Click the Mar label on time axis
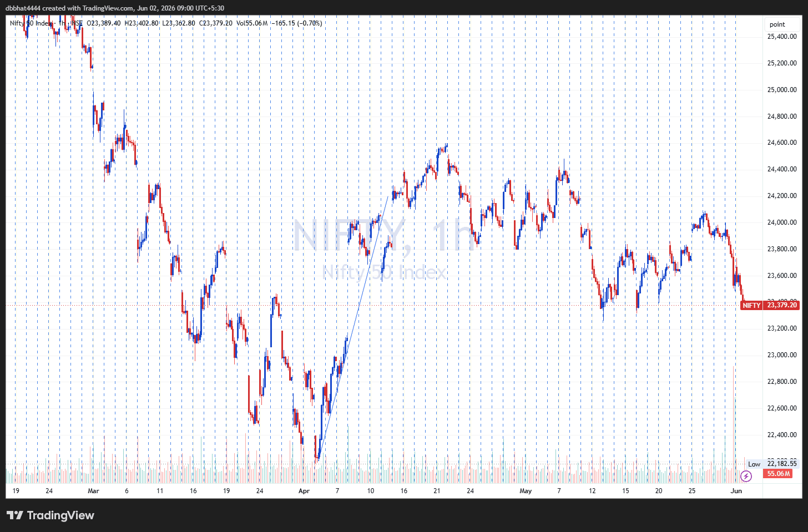This screenshot has height=532, width=808. pyautogui.click(x=93, y=491)
